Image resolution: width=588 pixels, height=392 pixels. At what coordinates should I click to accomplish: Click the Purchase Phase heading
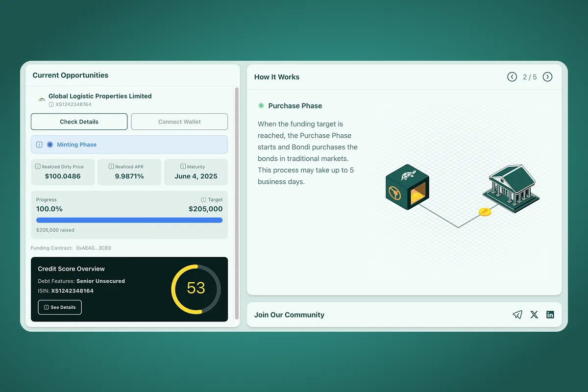295,106
